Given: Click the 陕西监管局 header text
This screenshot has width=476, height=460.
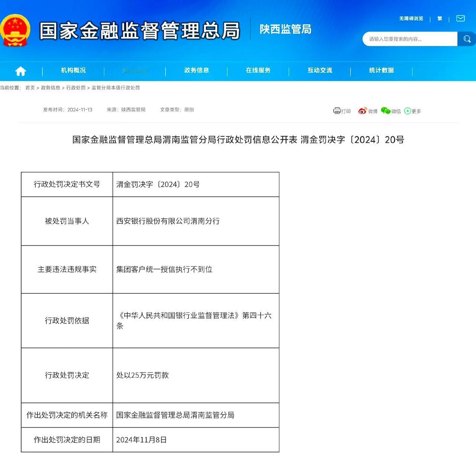Looking at the screenshot, I should [286, 29].
